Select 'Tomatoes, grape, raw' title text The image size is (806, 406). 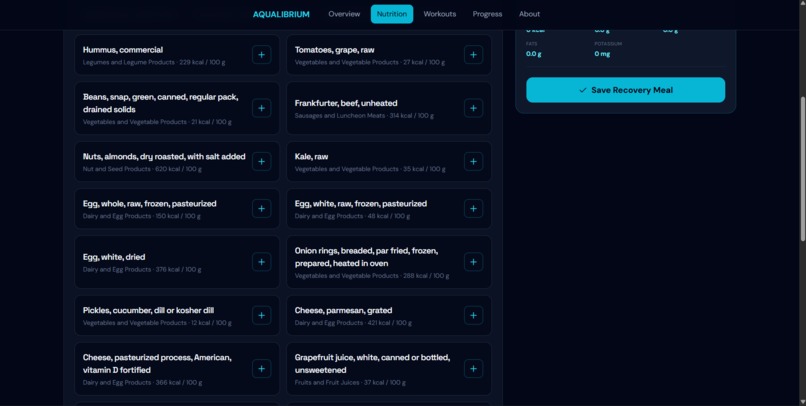pos(335,50)
